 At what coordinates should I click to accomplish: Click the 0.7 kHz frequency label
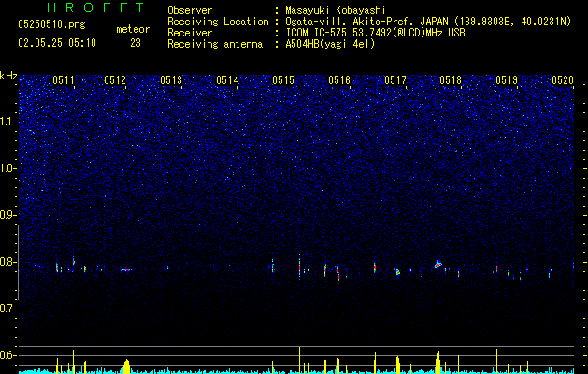coord(7,309)
